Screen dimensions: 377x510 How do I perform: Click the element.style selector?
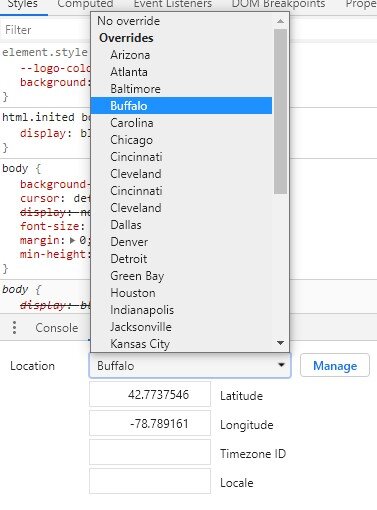coord(45,52)
